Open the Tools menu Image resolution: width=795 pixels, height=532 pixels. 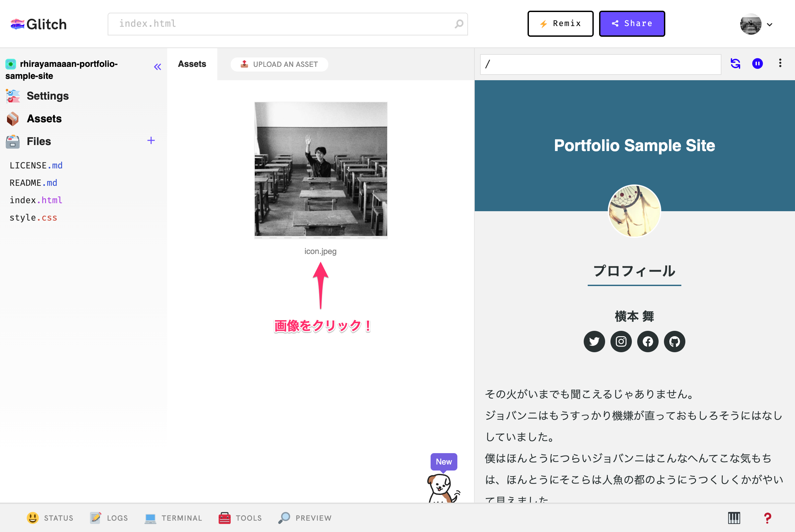[240, 518]
